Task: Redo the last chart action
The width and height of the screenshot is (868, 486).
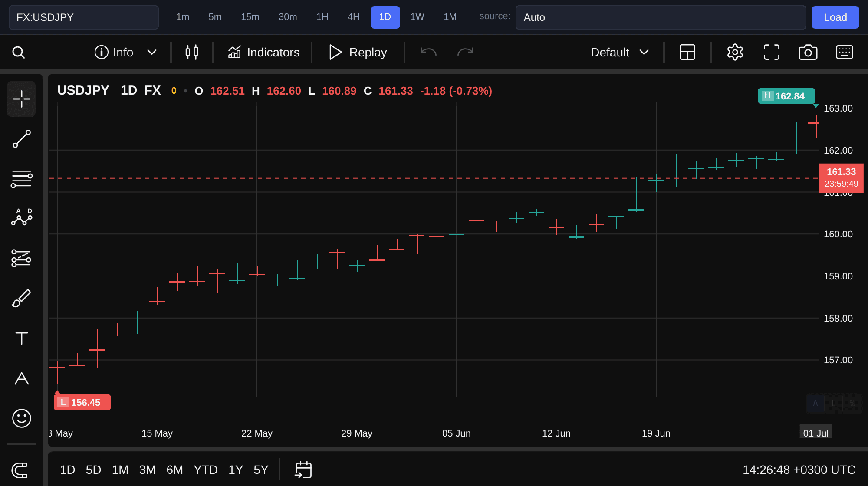Action: click(465, 53)
